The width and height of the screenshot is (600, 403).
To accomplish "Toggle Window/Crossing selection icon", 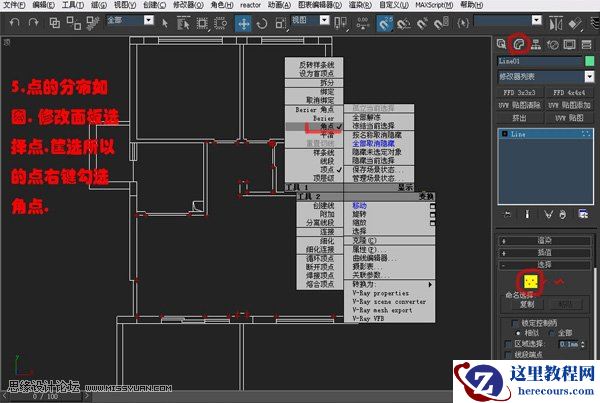I will 220,23.
